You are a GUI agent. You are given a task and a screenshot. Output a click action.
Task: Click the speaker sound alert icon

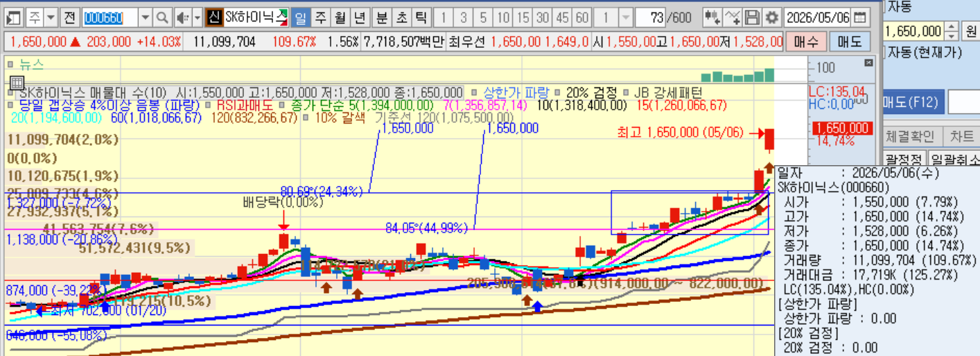(x=182, y=17)
